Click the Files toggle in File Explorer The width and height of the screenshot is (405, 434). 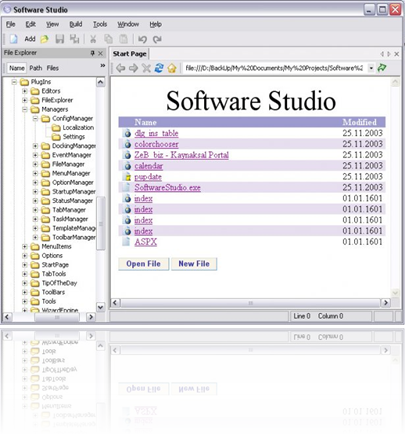click(52, 68)
